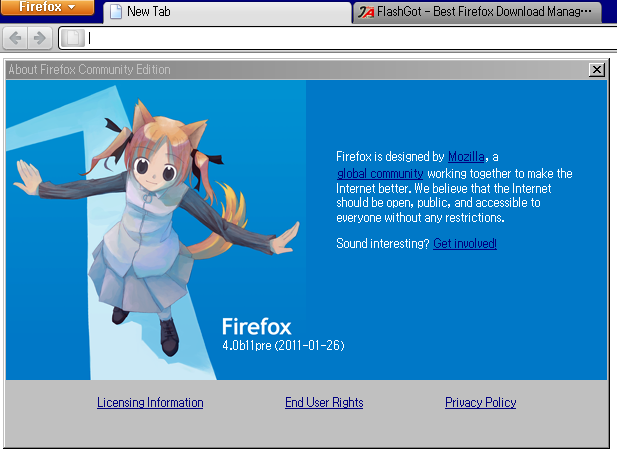Viewport: 617px width, 456px height.
Task: Open the orange Firefox application menu
Action: pos(47,7)
